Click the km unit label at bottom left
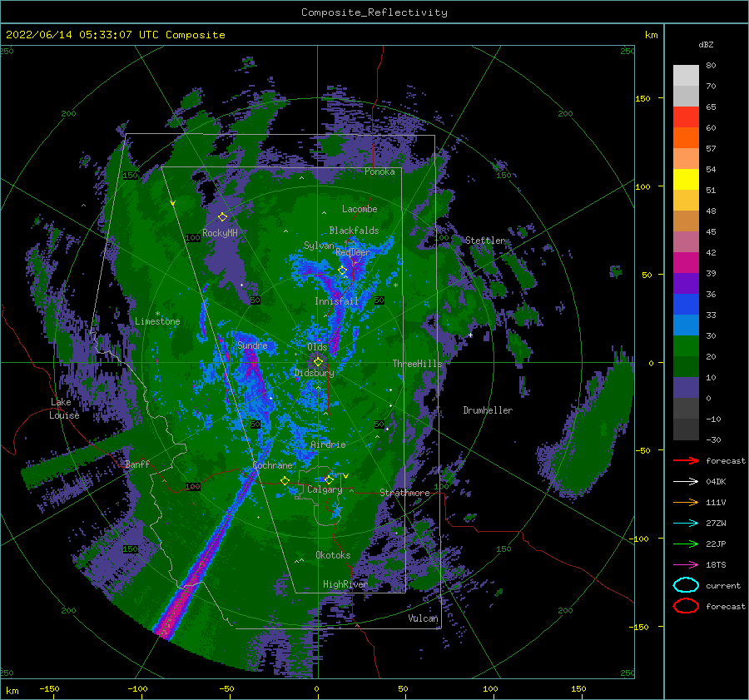Screen dimensions: 749x700 12,691
